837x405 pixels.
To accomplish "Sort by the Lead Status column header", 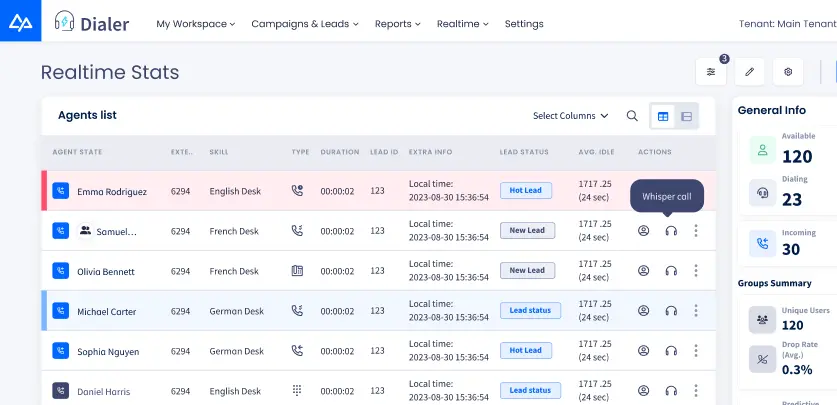I will click(524, 152).
